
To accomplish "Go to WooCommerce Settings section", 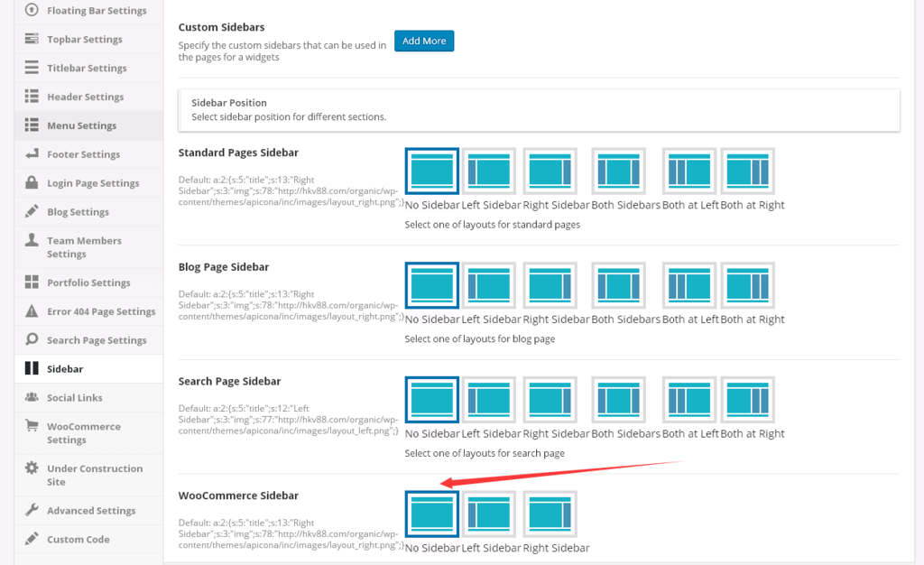I will click(83, 433).
